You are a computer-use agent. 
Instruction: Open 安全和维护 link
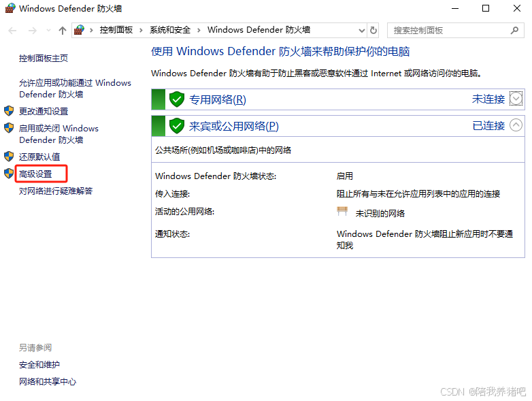(x=39, y=365)
